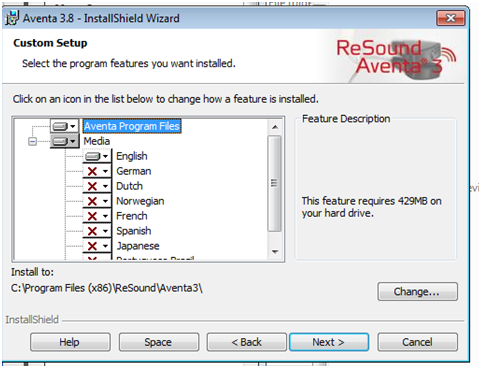Go to previous step with Back

247,342
